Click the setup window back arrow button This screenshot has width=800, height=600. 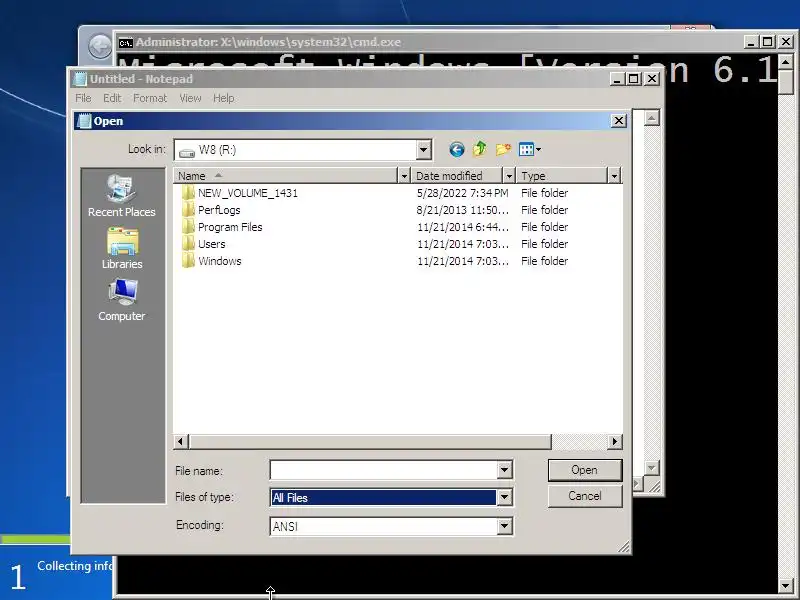(x=99, y=46)
